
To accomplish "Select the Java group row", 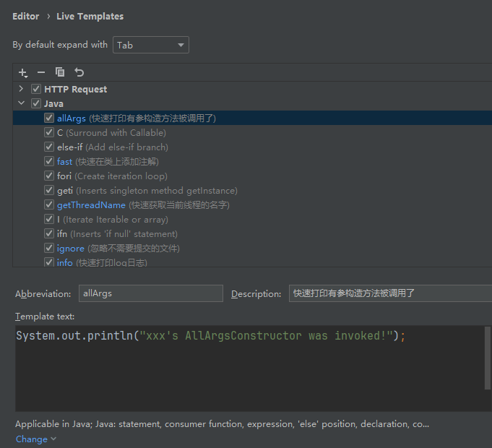I will tap(252, 103).
